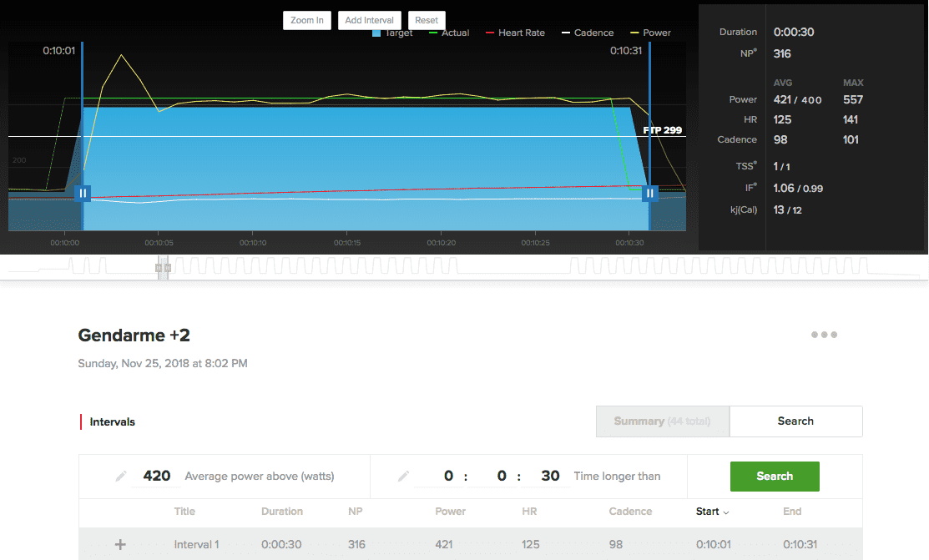
Task: Click pencil icon beside average power field
Action: 122,477
